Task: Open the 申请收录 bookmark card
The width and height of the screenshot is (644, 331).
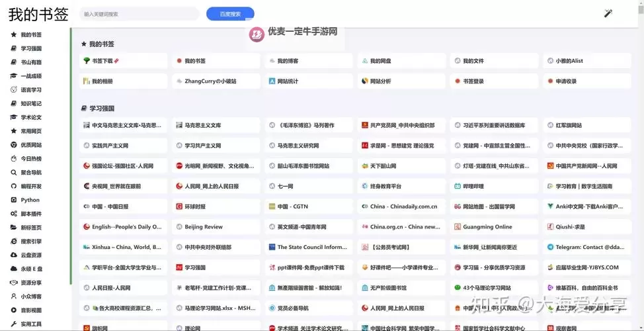Action: (587, 81)
